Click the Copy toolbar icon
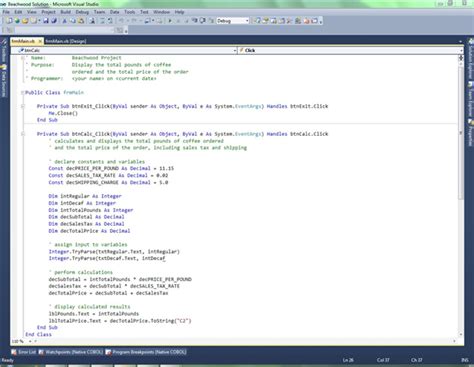The height and width of the screenshot is (367, 474). (x=73, y=21)
